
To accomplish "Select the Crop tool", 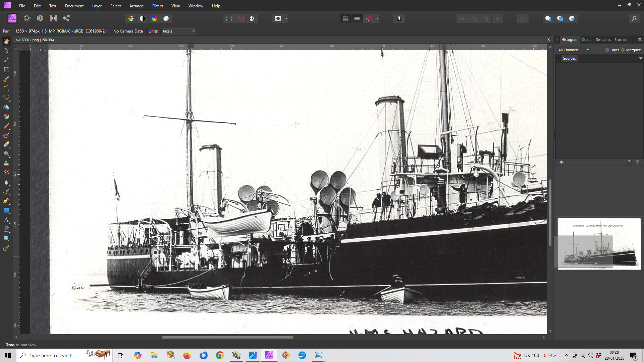I will pos(6,69).
